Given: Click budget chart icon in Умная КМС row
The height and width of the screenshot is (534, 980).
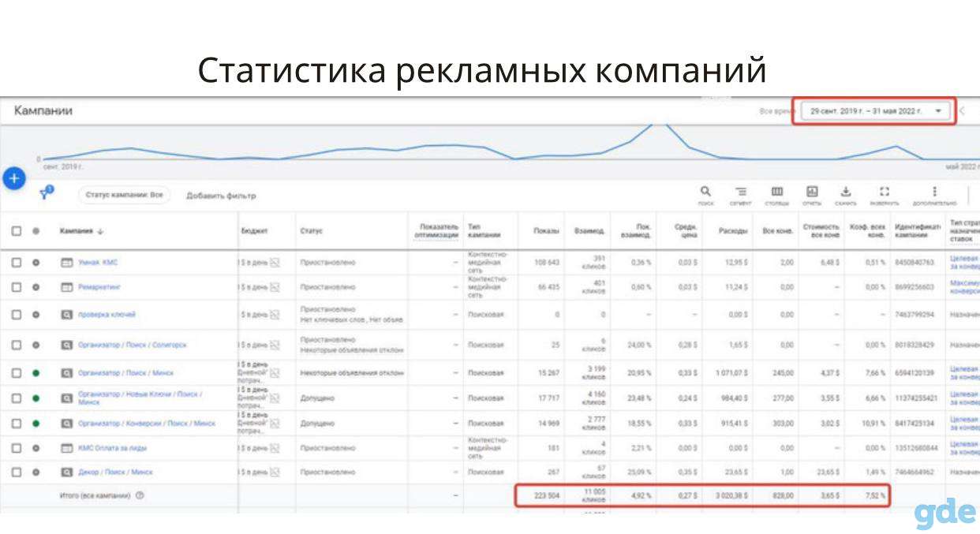Looking at the screenshot, I should pyautogui.click(x=275, y=263).
